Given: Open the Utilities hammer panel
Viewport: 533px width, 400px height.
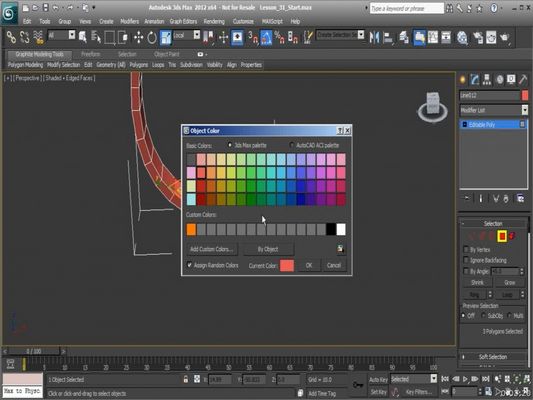Looking at the screenshot, I should 523,80.
